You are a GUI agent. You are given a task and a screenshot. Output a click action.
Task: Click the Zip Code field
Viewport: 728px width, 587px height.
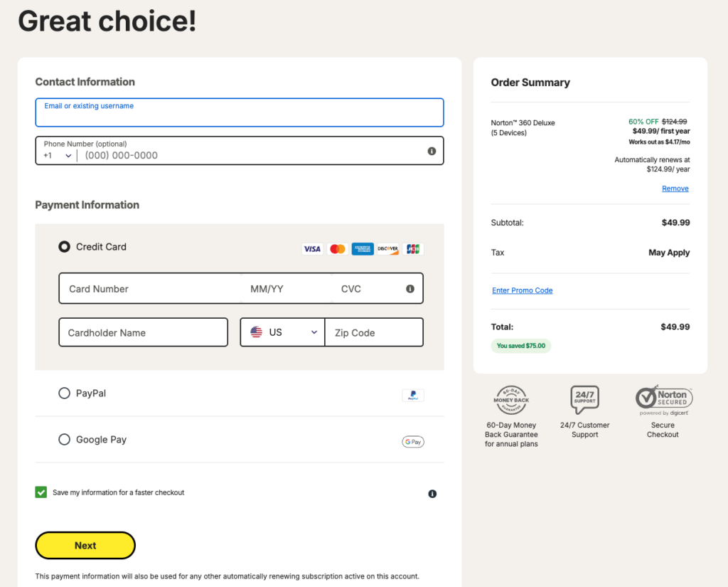(x=374, y=332)
